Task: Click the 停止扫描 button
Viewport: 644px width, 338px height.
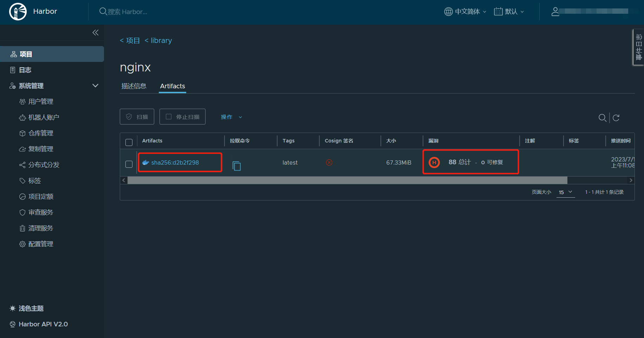Action: tap(182, 117)
